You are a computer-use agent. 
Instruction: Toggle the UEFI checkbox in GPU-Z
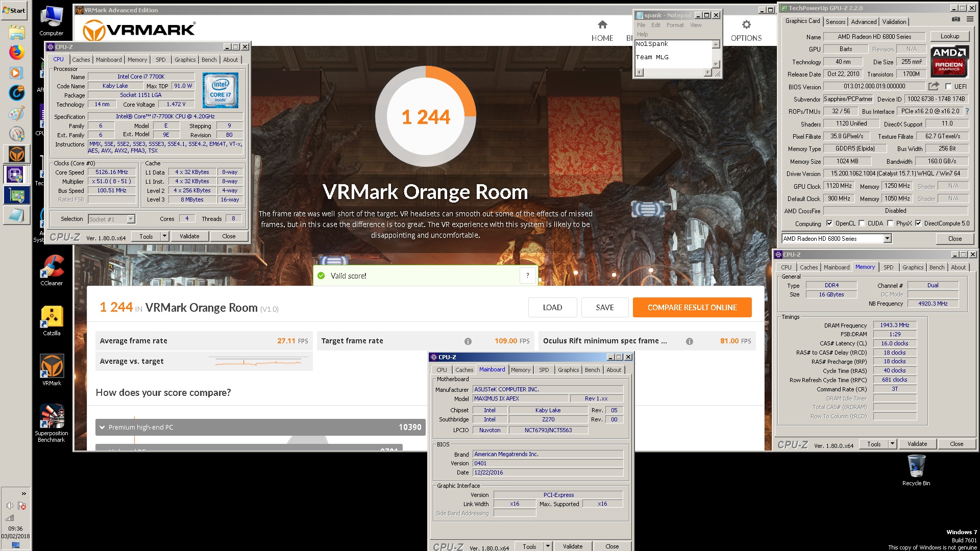pos(948,86)
